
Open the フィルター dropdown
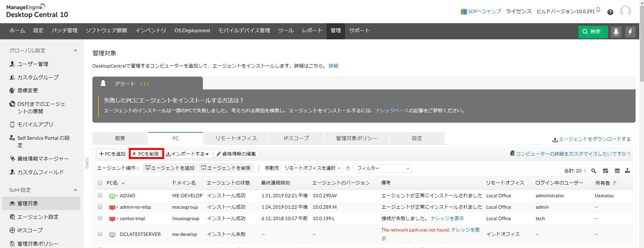[383, 168]
